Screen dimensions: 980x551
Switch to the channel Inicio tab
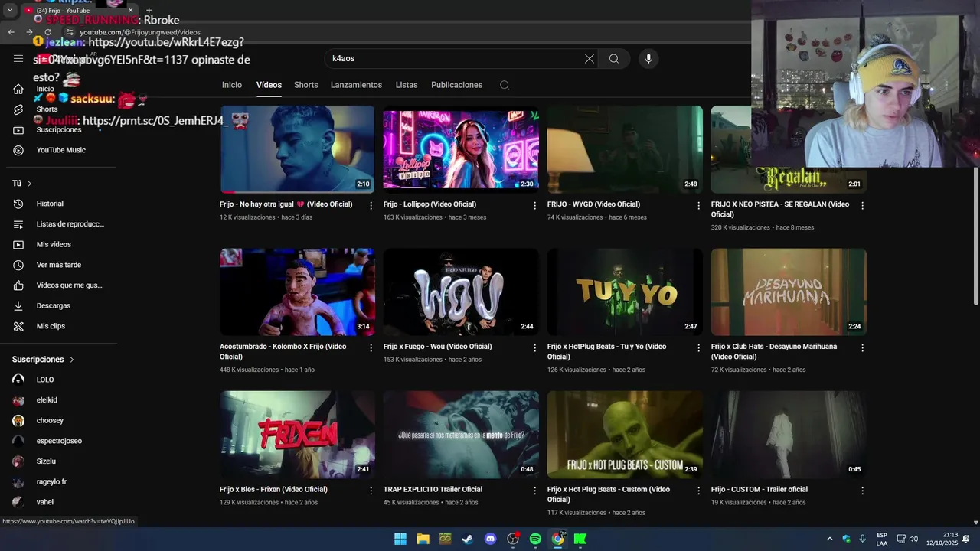coord(232,85)
